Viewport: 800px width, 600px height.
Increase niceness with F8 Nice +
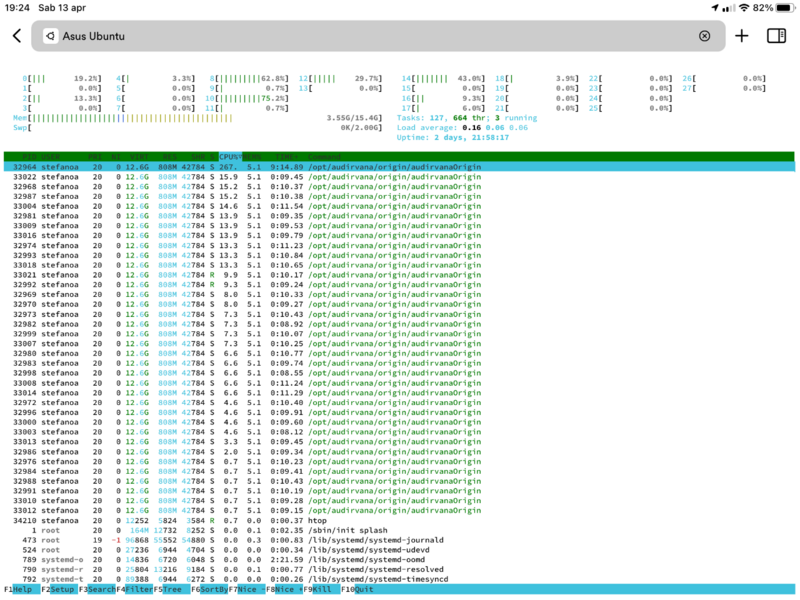click(x=284, y=589)
